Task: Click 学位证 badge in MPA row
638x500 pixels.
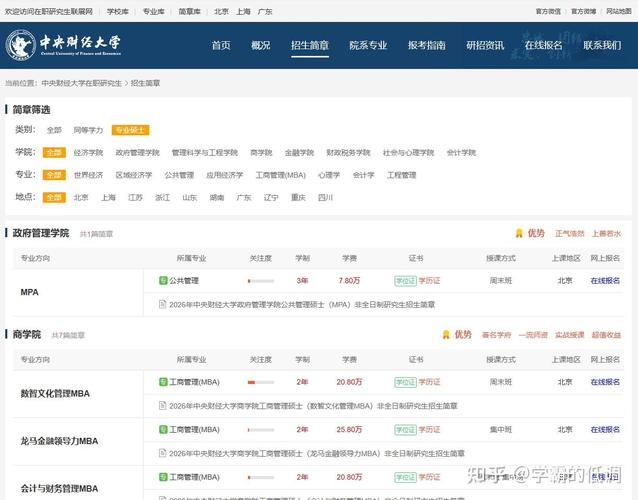Action: [x=405, y=281]
